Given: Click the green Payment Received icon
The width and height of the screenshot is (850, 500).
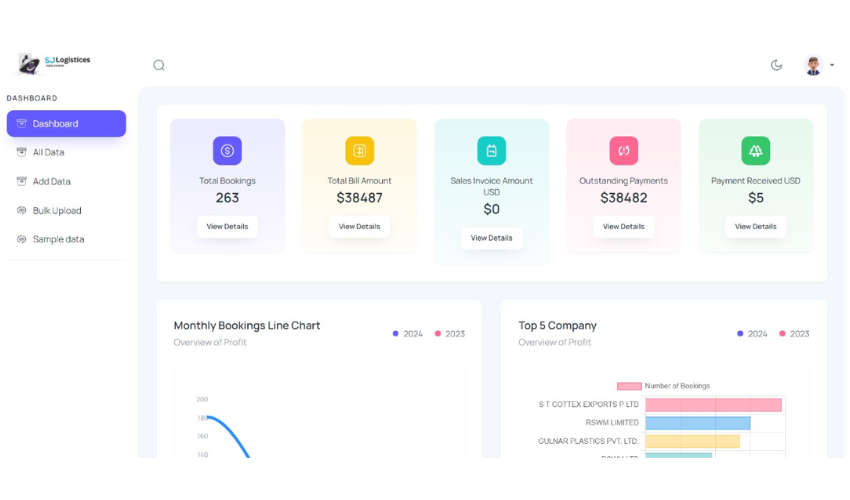Looking at the screenshot, I should (755, 151).
